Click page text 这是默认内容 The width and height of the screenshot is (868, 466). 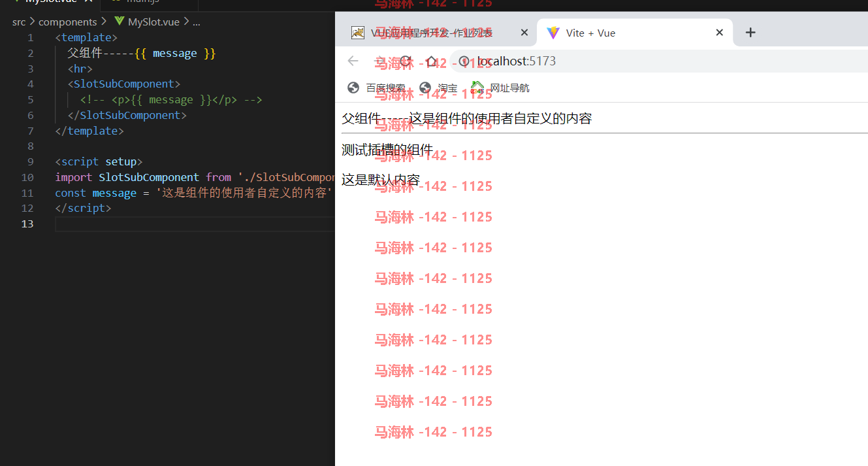[380, 180]
